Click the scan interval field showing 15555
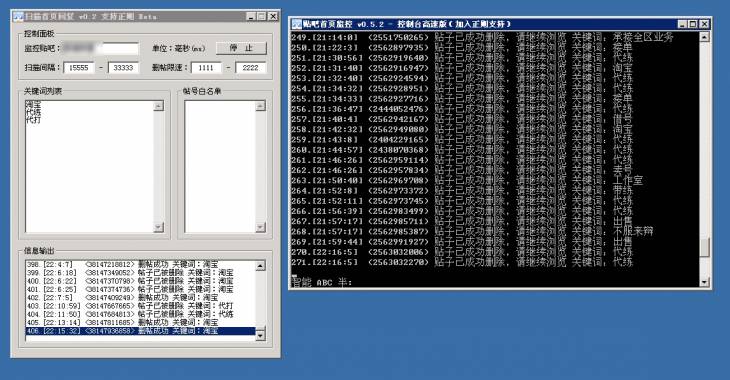 pyautogui.click(x=79, y=68)
